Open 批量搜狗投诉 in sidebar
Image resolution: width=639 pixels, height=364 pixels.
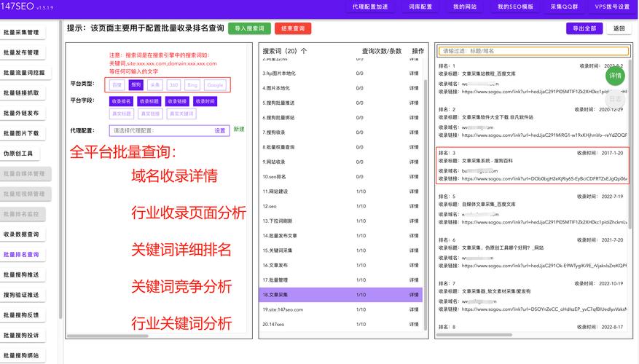click(23, 335)
